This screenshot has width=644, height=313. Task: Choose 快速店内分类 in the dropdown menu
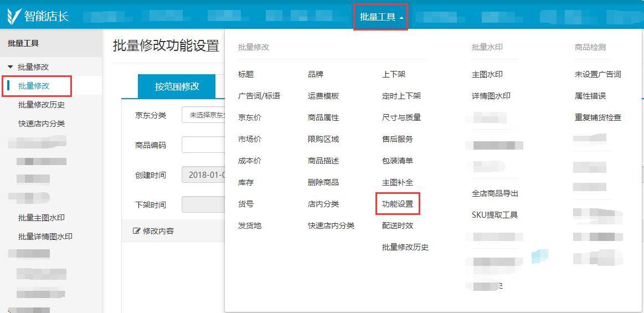point(331,225)
